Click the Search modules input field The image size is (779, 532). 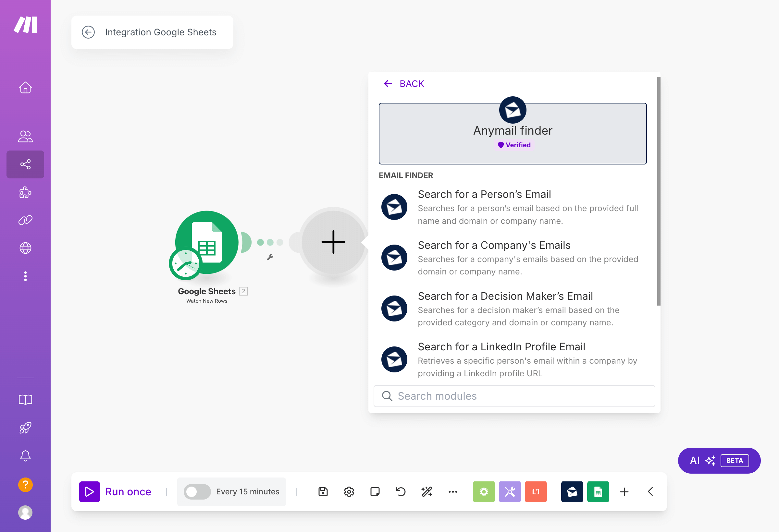point(514,396)
